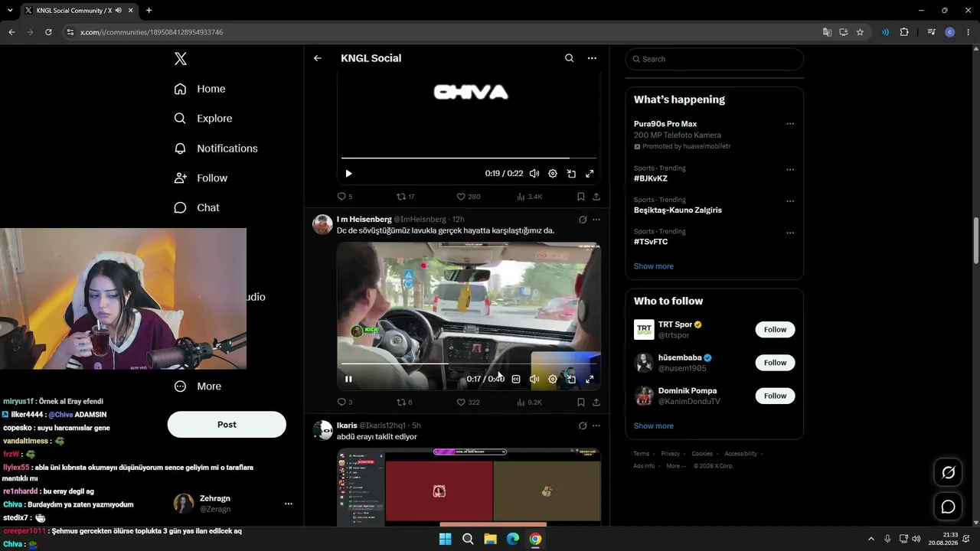This screenshot has width=980, height=551.
Task: Repost the post with 17 reposts
Action: click(x=405, y=197)
